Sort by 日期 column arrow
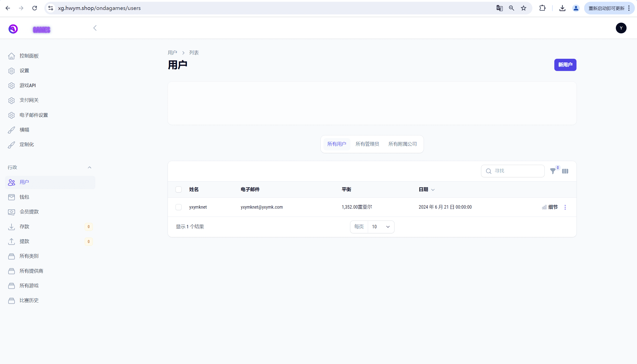The height and width of the screenshot is (364, 637). point(433,190)
